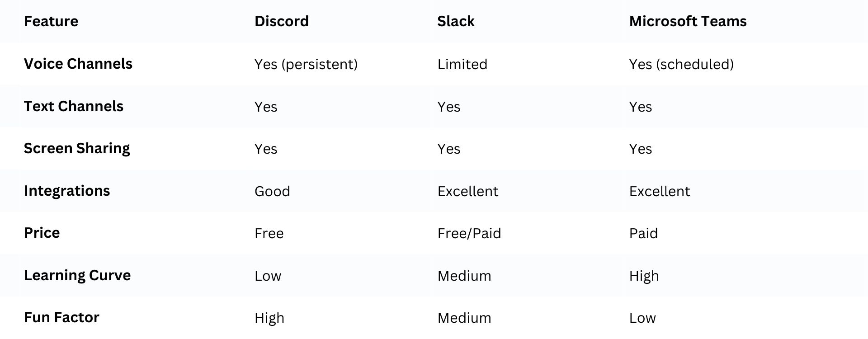Select Discord's 'Free' price cell
Image resolution: width=868 pixels, height=339 pixels.
tap(269, 233)
